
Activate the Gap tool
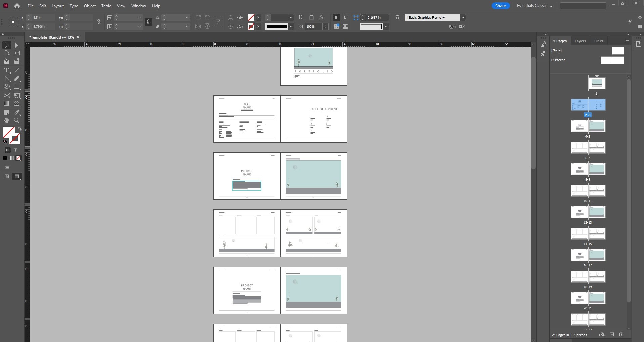point(17,53)
